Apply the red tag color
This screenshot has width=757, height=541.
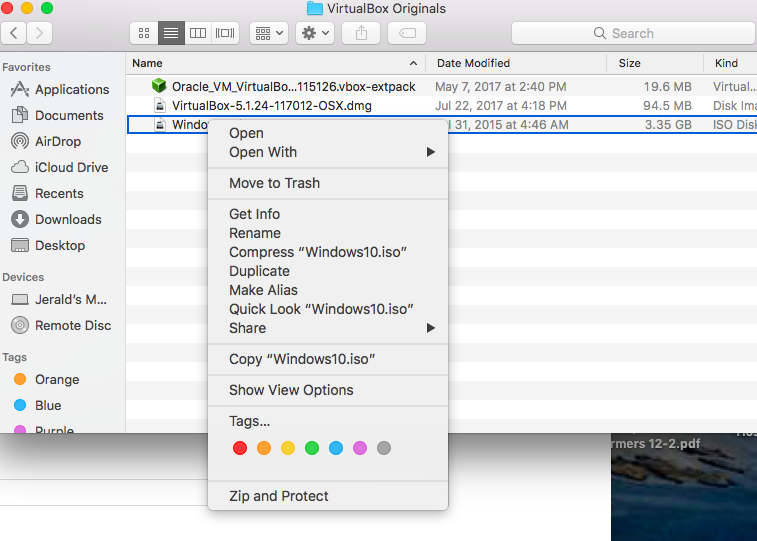[240, 448]
